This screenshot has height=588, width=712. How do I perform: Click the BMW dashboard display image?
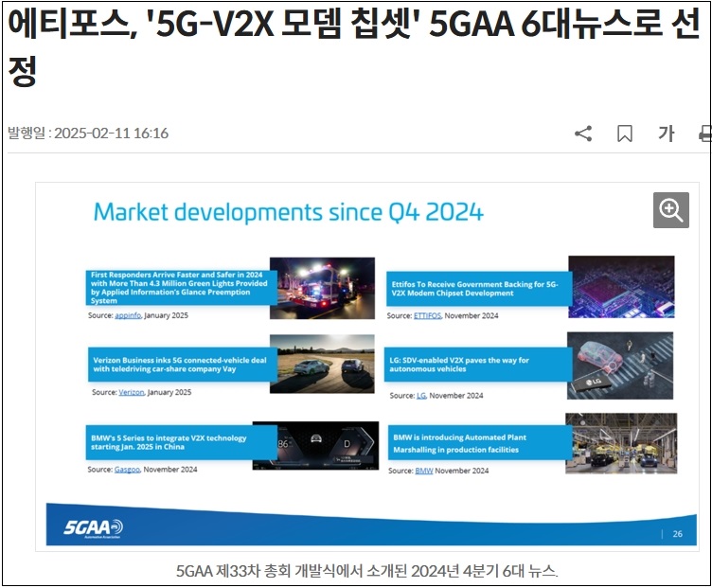pyautogui.click(x=328, y=445)
